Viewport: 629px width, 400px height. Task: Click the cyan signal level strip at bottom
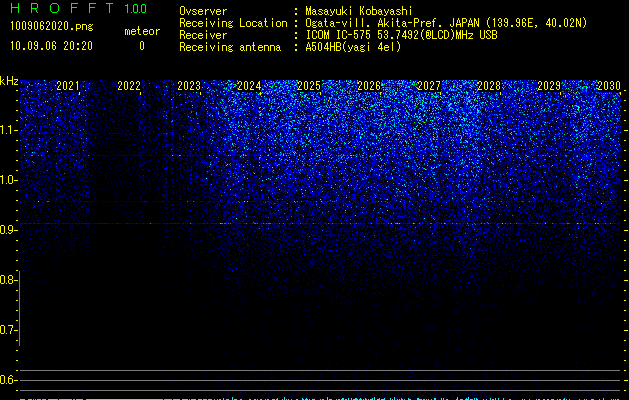click(320, 398)
